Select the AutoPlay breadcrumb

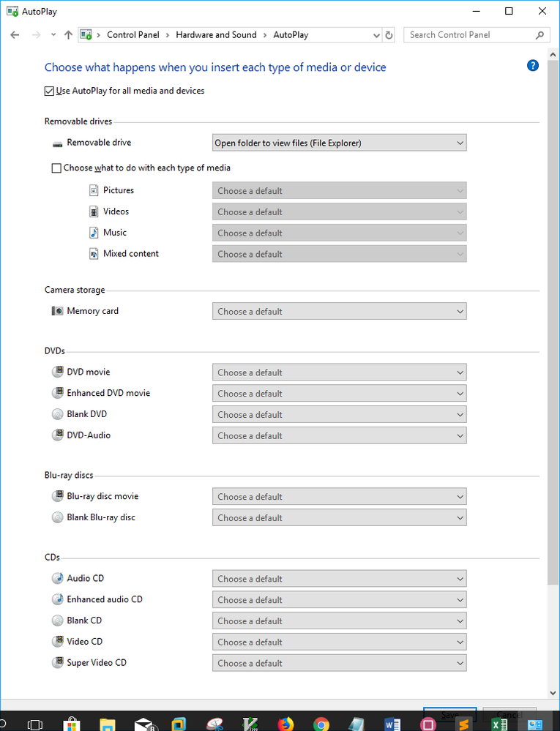tap(291, 35)
